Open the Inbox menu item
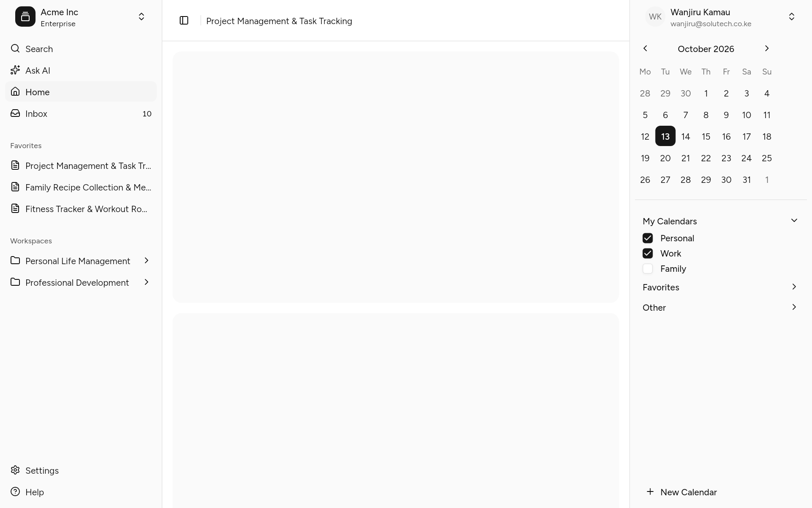This screenshot has height=508, width=812. [x=81, y=113]
